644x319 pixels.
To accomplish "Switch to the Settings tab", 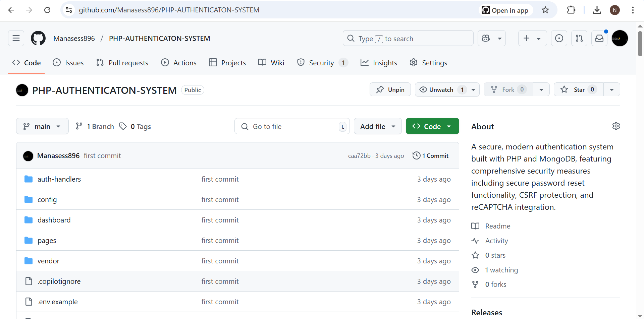I will tap(428, 63).
